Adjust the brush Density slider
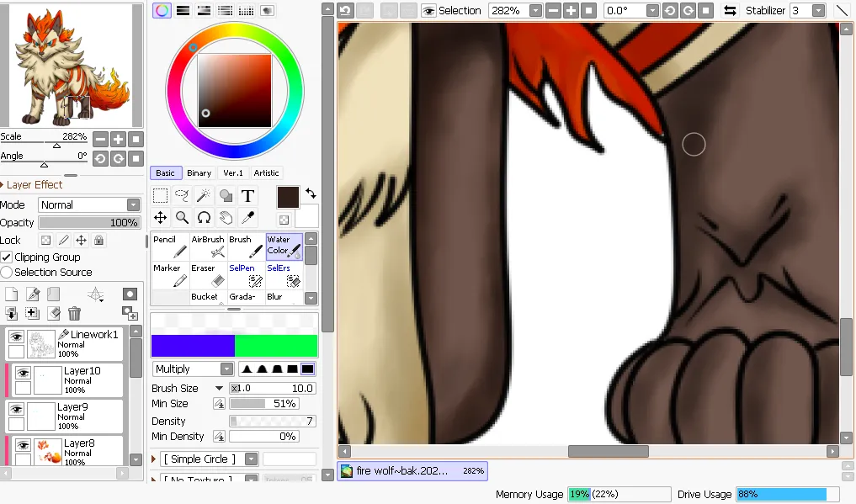Screen dimensions: 856x504 273,421
